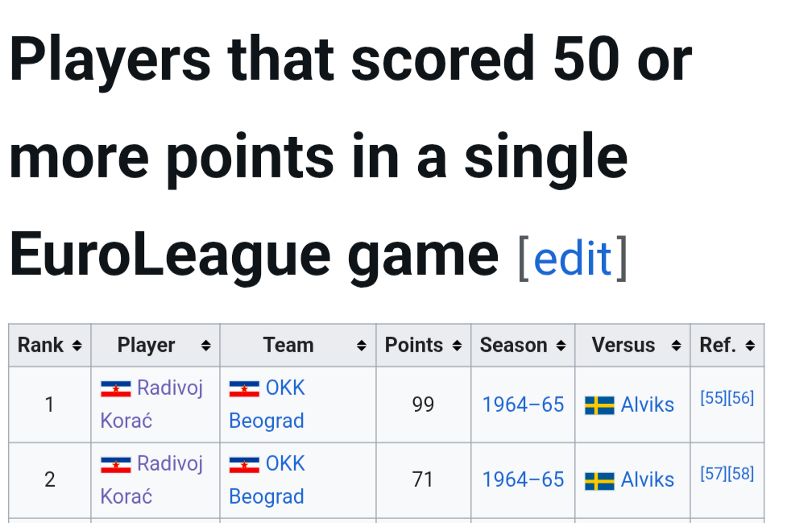Open OKK Beograd link in rank 1 row
The image size is (812, 523).
(x=267, y=404)
